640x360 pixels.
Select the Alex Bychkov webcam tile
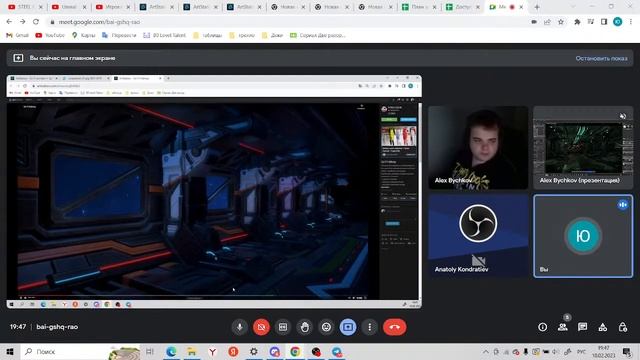coord(478,147)
